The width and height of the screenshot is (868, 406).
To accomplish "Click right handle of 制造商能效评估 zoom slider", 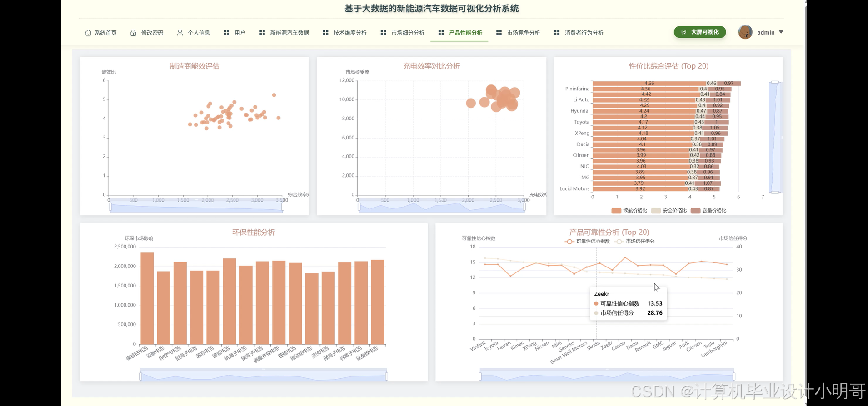I will (x=283, y=207).
